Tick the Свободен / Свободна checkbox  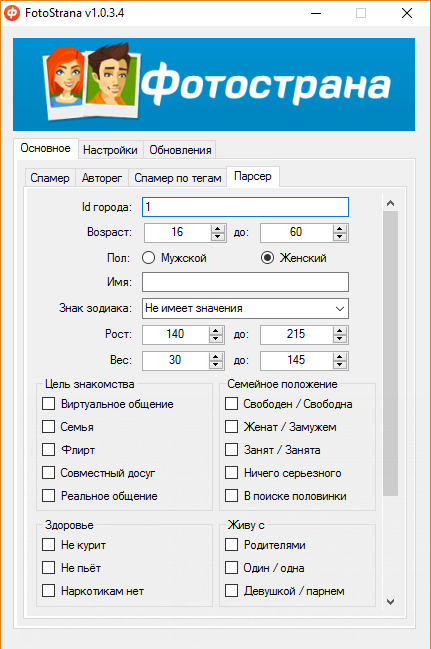click(x=231, y=404)
